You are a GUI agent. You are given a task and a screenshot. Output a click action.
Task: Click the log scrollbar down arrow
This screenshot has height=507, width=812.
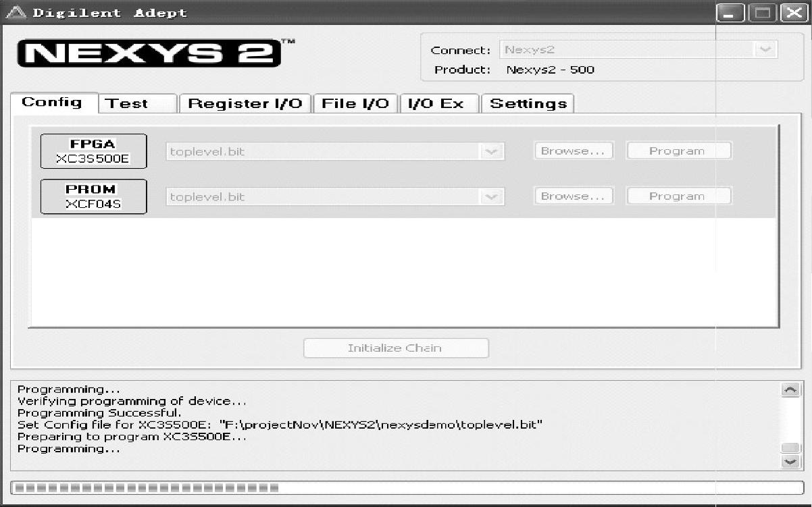click(x=790, y=462)
